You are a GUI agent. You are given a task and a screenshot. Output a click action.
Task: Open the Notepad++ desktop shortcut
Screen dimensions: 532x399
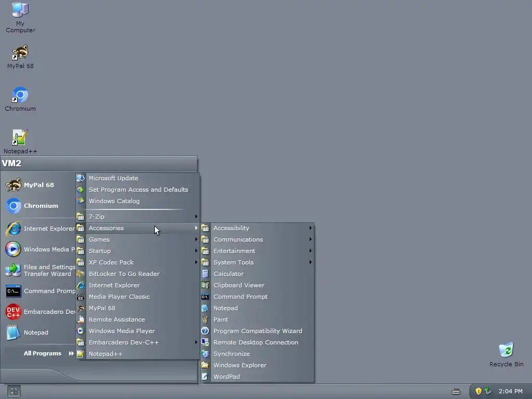pyautogui.click(x=20, y=141)
